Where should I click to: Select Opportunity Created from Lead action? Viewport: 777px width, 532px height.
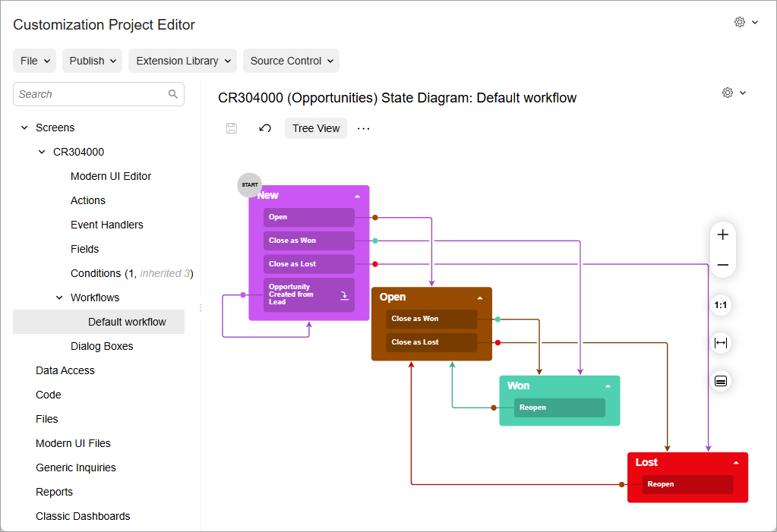click(308, 294)
